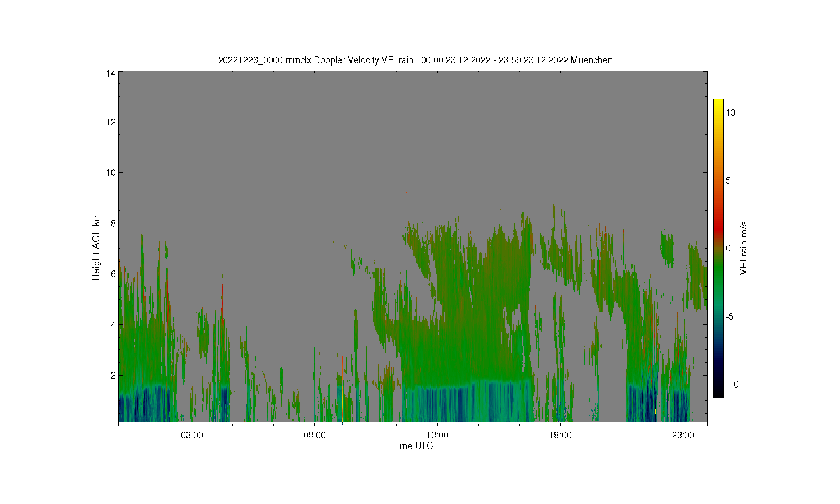
Task: Click the height axis label 14
Action: (x=111, y=73)
